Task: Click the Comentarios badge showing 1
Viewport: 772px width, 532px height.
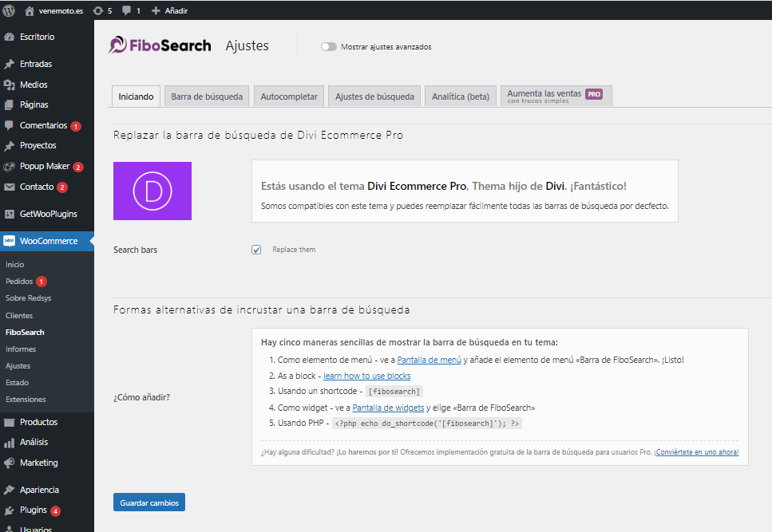Action: 76,126
